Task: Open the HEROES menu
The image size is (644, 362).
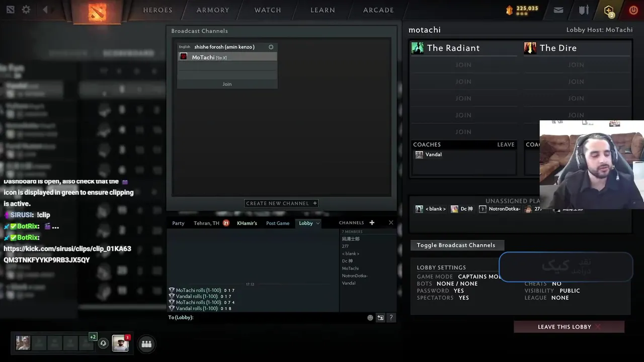Action: point(157,10)
